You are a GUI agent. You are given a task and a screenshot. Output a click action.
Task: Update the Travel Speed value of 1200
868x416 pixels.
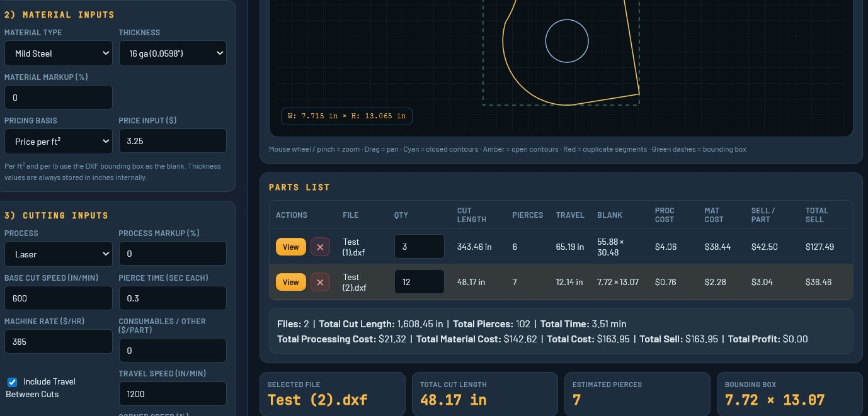tap(173, 393)
